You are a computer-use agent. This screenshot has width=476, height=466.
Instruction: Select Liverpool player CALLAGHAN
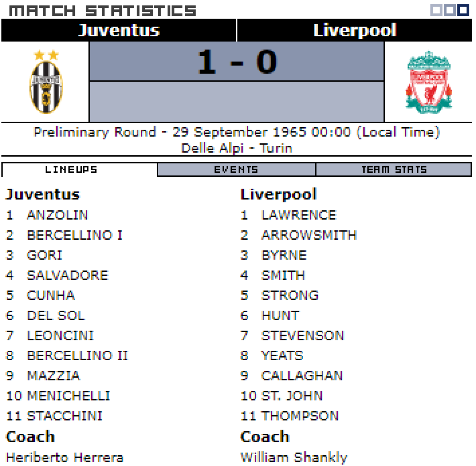(x=302, y=375)
